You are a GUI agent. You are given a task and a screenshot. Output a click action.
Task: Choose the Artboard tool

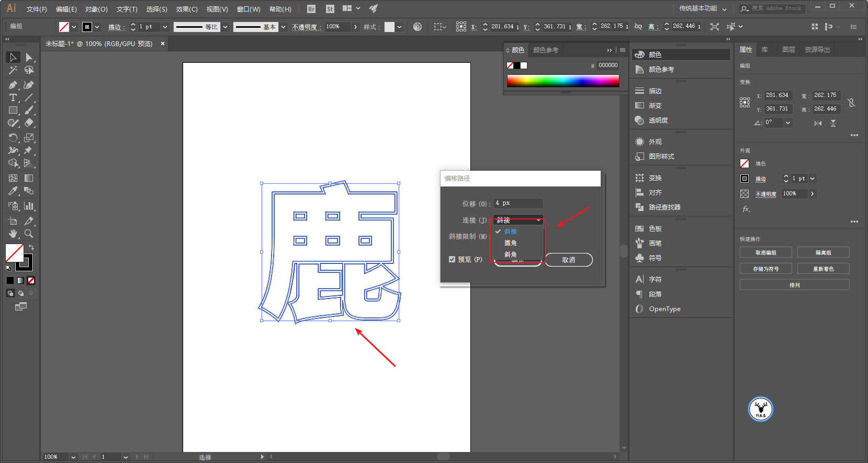point(13,221)
